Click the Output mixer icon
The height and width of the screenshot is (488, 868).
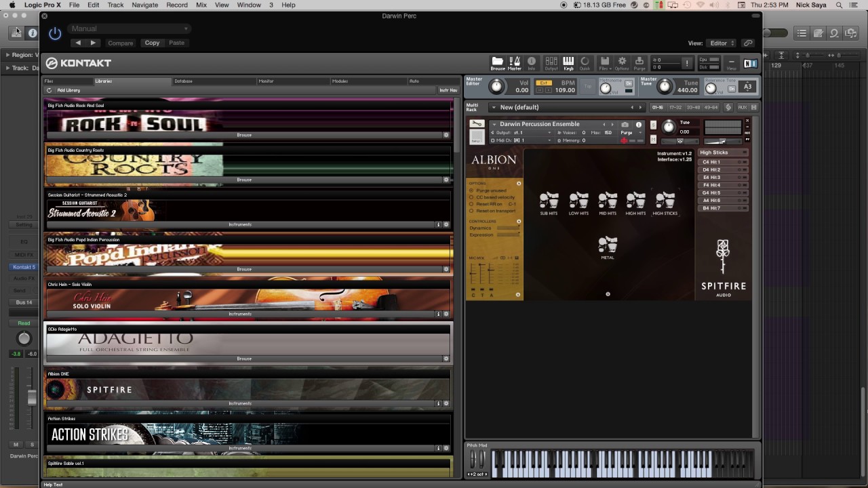point(551,63)
